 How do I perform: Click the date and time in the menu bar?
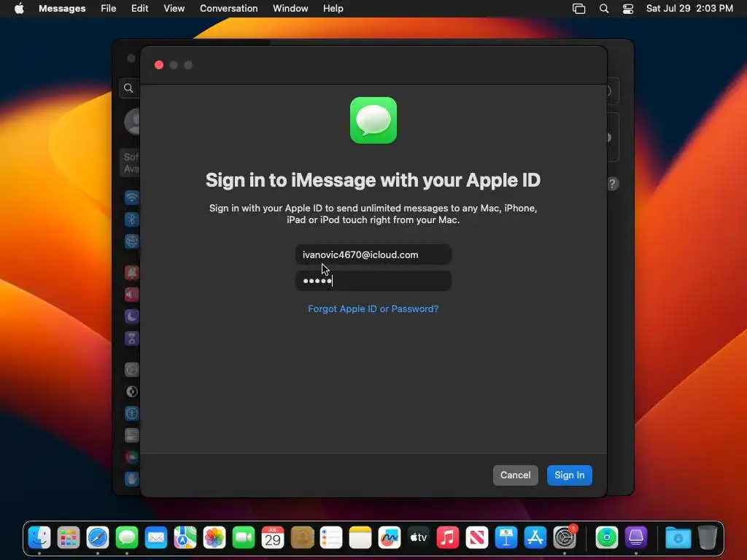pos(689,9)
